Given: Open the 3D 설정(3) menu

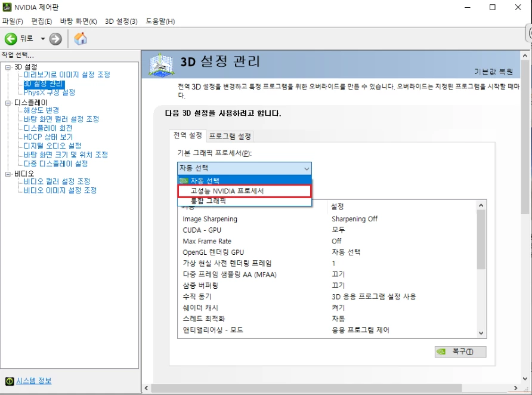Looking at the screenshot, I should (x=121, y=21).
